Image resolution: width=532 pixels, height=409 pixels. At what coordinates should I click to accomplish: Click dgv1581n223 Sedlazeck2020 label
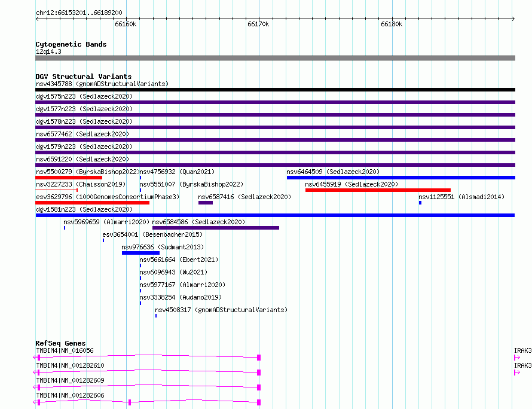84,209
